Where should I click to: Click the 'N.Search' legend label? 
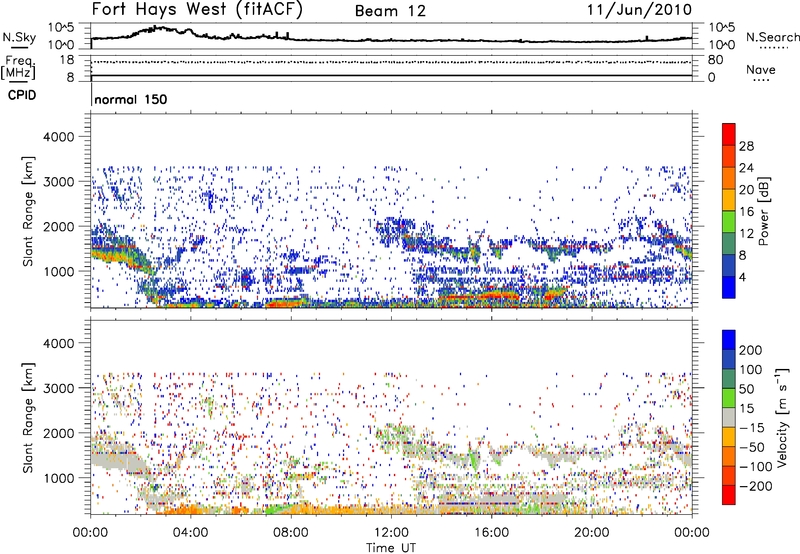tap(772, 37)
